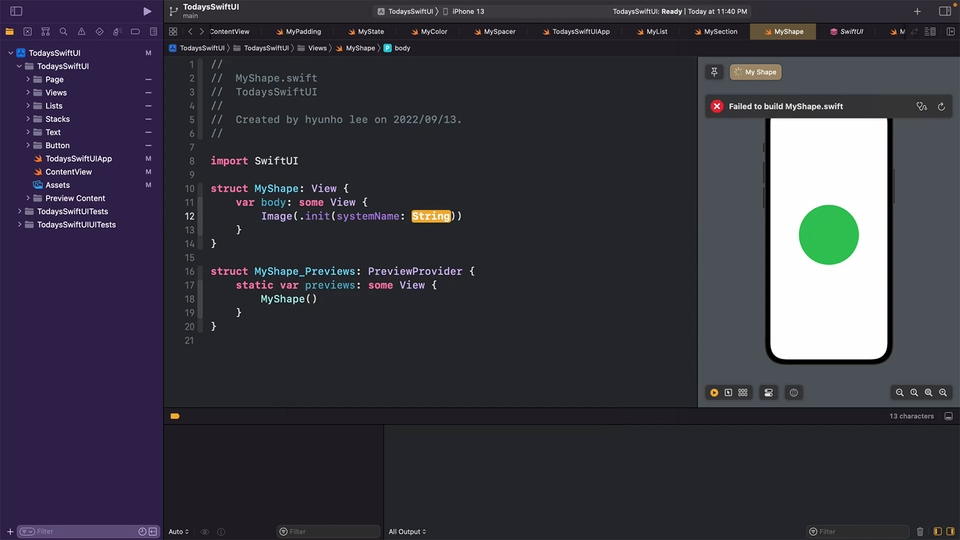This screenshot has width=960, height=540.
Task: Open the Debug navigator
Action: pos(117,31)
